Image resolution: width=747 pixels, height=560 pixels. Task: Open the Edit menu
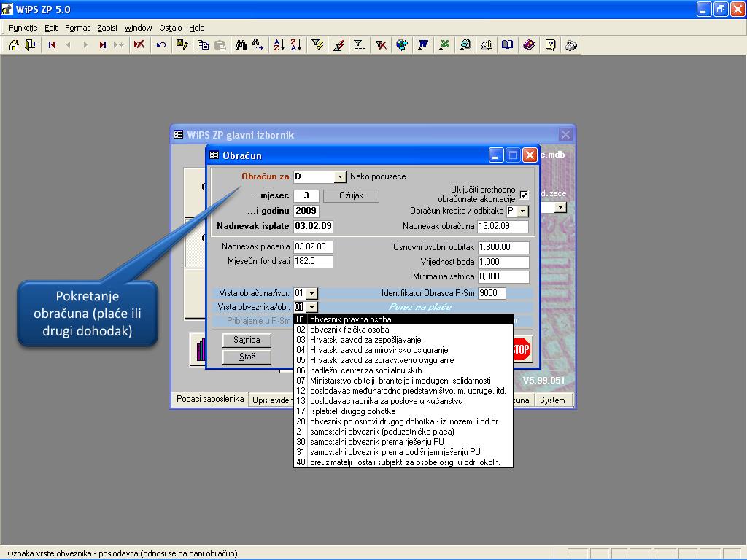click(51, 28)
